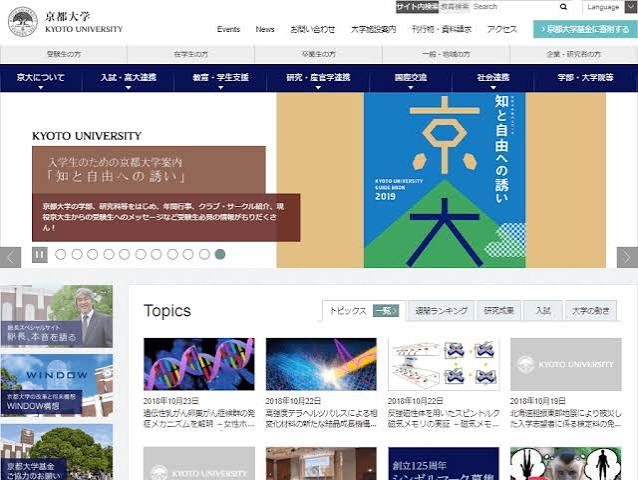Expand the 京大について menu
This screenshot has width=638, height=480.
(x=41, y=78)
